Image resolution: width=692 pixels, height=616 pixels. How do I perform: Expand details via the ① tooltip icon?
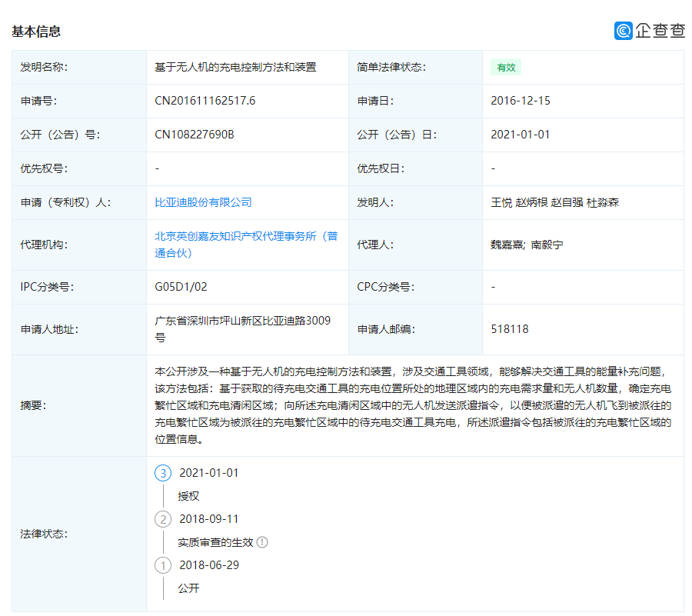tap(262, 542)
